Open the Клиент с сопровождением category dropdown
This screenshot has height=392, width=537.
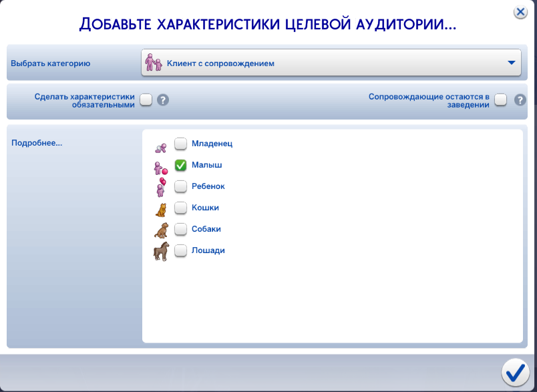pos(331,63)
